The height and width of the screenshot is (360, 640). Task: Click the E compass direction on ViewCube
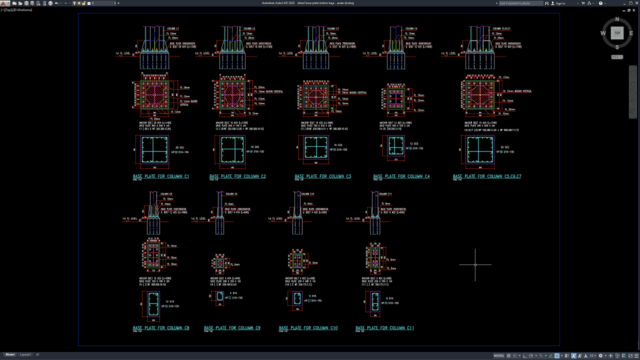coord(631,33)
